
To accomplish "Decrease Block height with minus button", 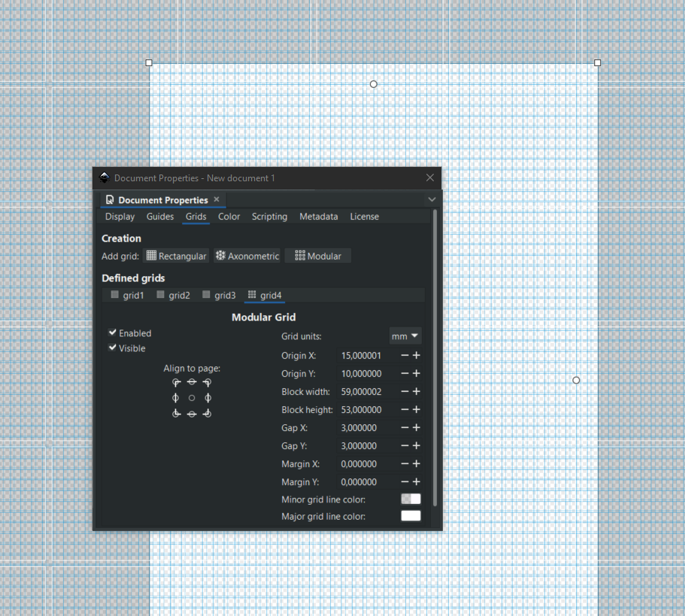I will (405, 409).
